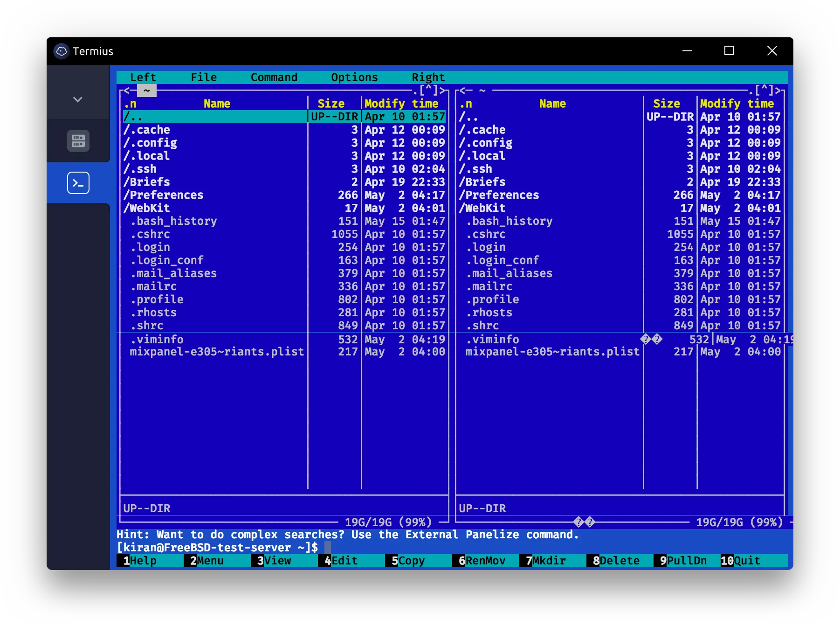Select the terminal session icon in sidebar
The width and height of the screenshot is (840, 626).
coord(78,183)
